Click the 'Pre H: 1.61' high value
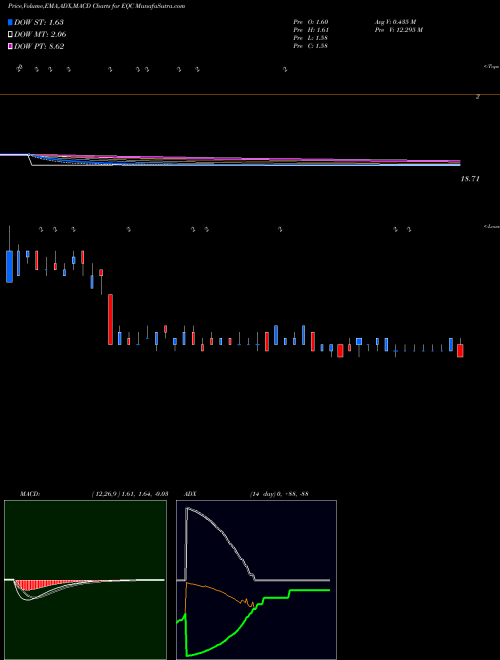The image size is (500, 660). point(311,30)
